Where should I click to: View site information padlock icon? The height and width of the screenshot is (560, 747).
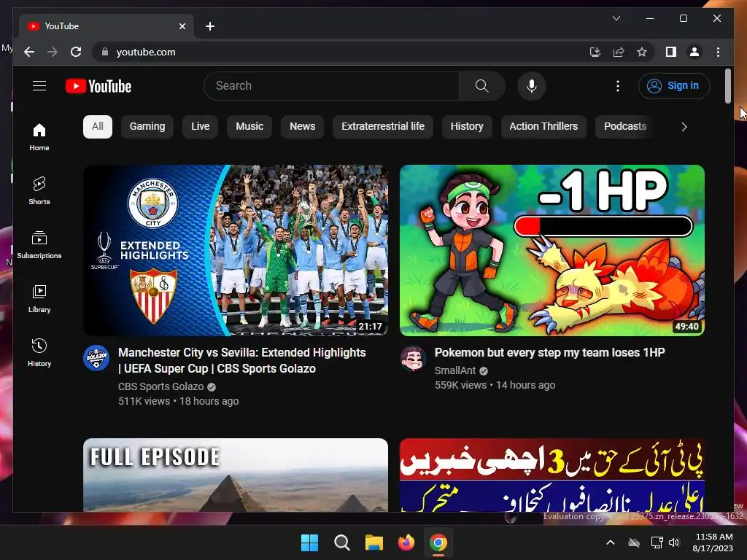(105, 52)
